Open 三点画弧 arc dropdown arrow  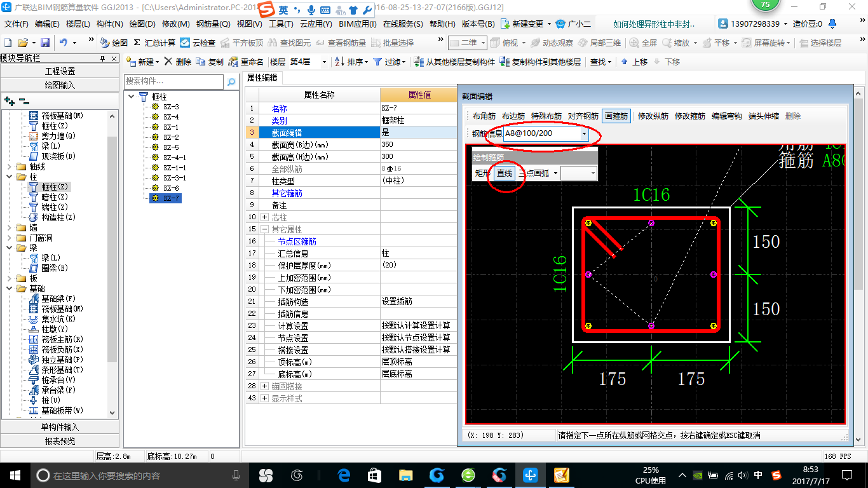coord(556,173)
